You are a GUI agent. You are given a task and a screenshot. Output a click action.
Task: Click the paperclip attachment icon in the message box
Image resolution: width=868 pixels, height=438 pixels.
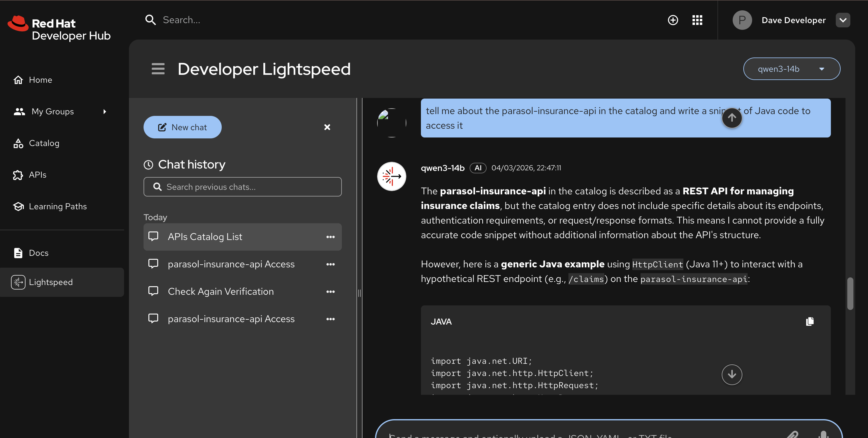[794, 434]
